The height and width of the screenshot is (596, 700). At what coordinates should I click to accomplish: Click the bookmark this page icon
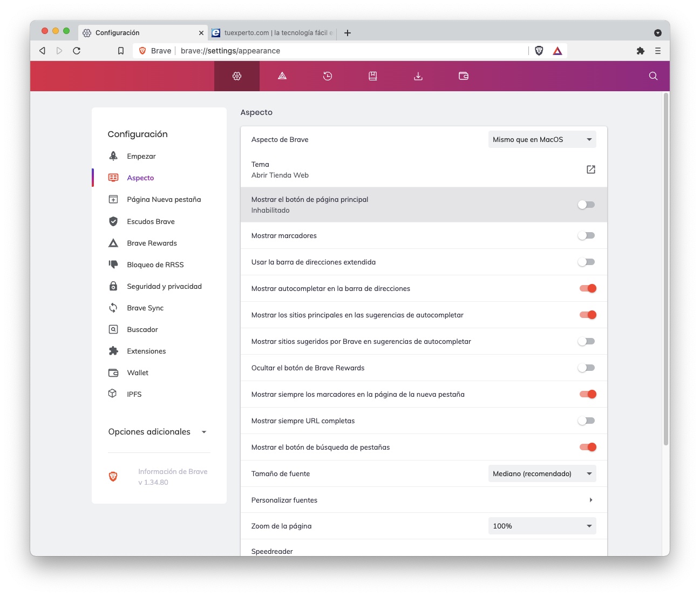pos(121,51)
